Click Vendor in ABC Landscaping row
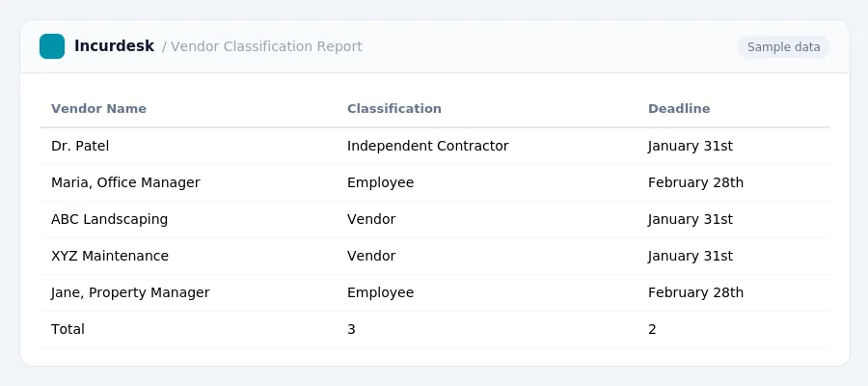Viewport: 868px width, 386px height. (x=371, y=219)
